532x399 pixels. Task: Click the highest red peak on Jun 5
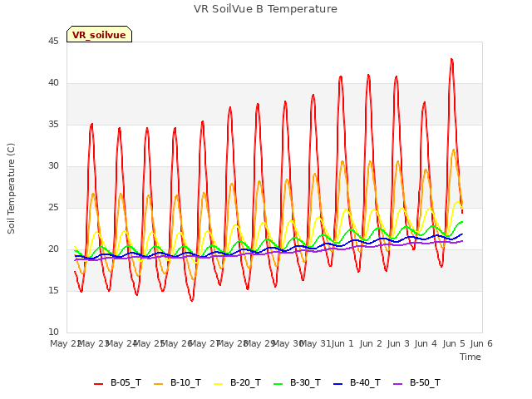(x=451, y=59)
